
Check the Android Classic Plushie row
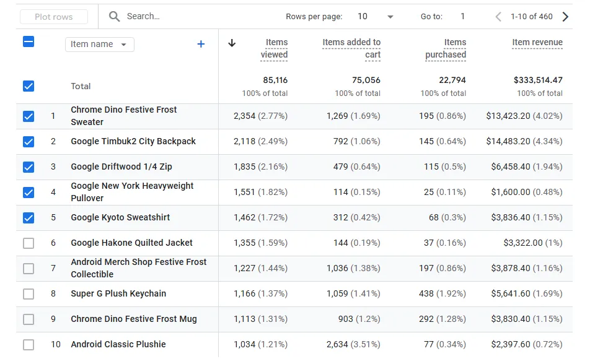[29, 345]
